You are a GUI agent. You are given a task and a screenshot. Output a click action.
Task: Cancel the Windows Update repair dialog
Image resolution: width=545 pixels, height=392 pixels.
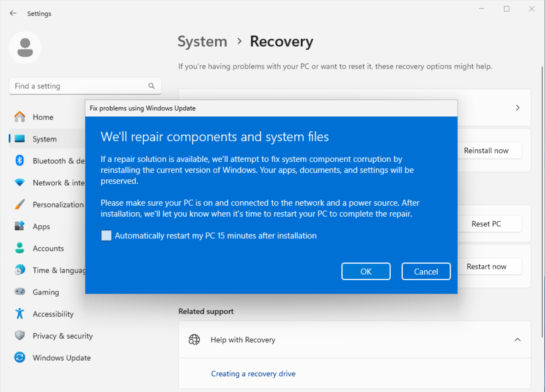tap(426, 272)
